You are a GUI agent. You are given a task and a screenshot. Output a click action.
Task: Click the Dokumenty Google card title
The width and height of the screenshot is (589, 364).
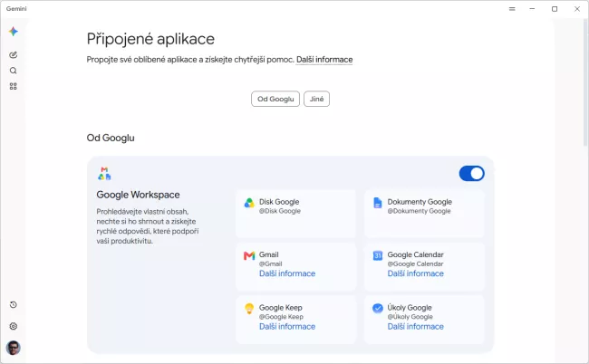420,202
